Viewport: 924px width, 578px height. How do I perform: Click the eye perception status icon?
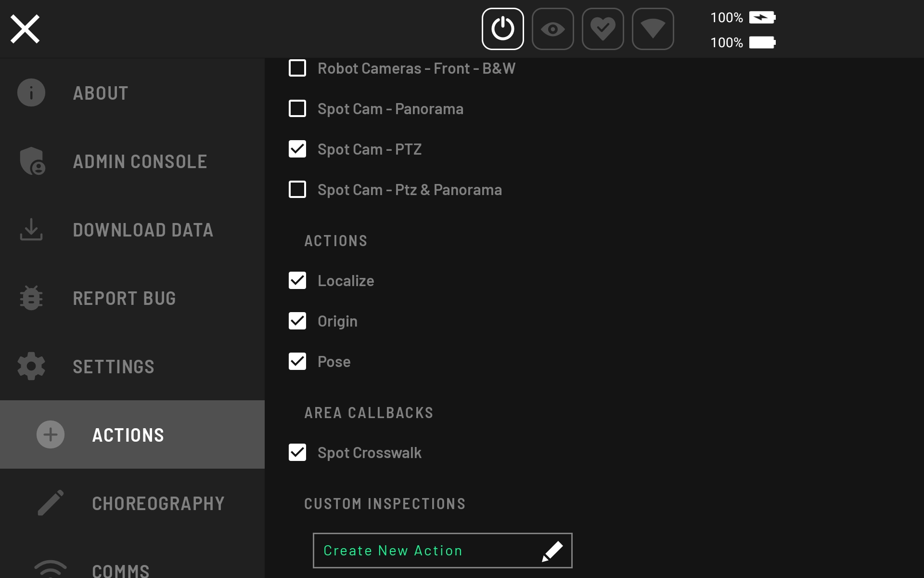coord(552,29)
